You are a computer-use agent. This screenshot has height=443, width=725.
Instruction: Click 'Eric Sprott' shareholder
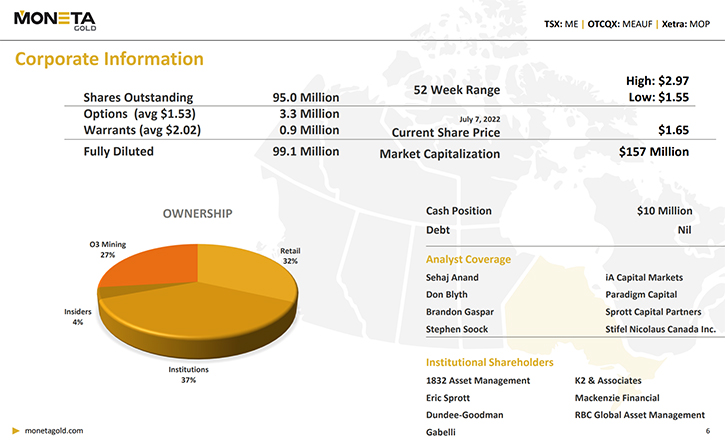[x=448, y=398]
